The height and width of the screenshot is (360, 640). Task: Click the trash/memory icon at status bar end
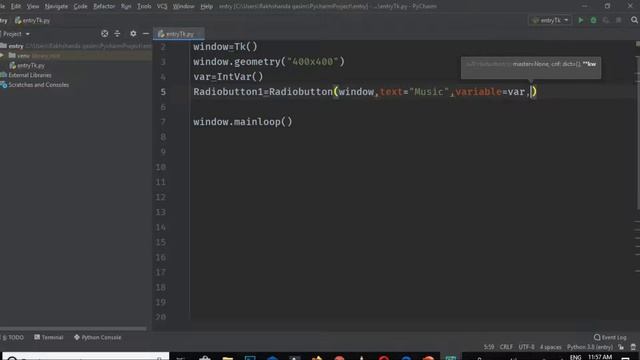(633, 347)
